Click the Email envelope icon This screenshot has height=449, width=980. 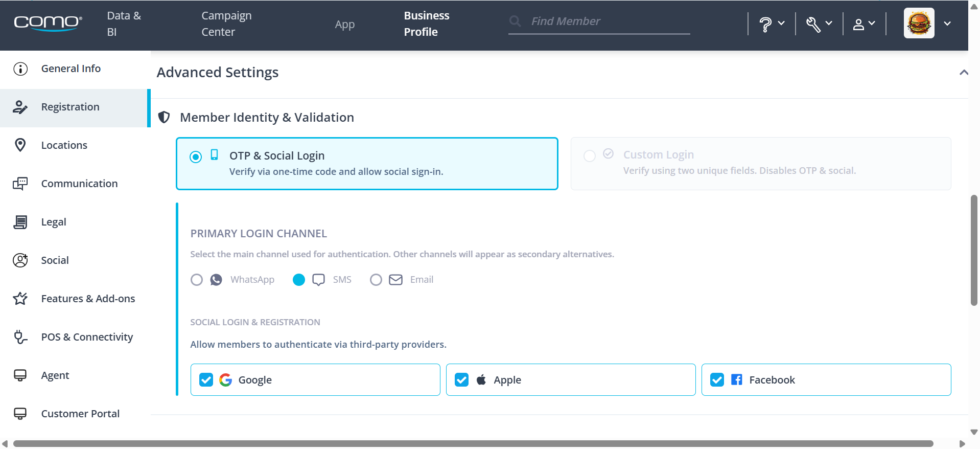396,280
